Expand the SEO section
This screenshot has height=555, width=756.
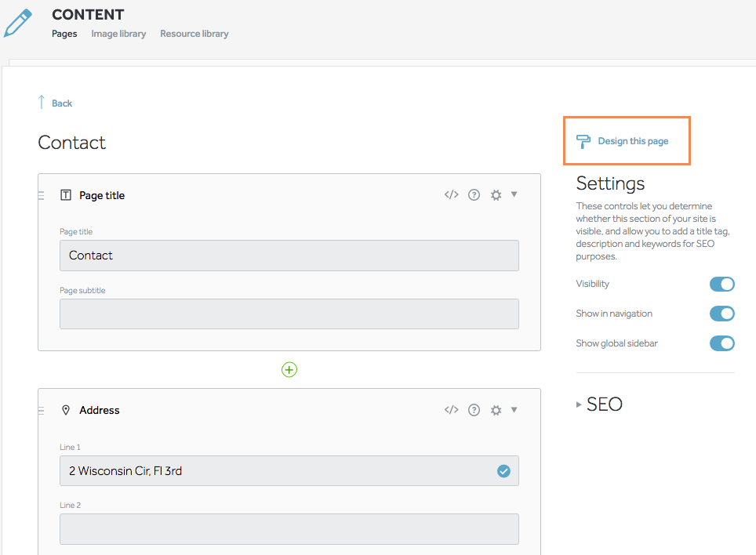tap(600, 404)
